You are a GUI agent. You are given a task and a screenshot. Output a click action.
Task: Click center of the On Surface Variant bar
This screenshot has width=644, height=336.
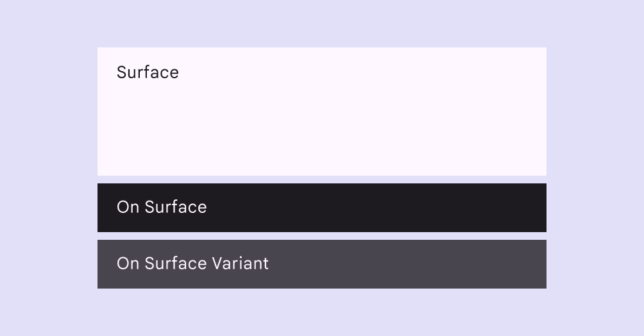tap(322, 264)
